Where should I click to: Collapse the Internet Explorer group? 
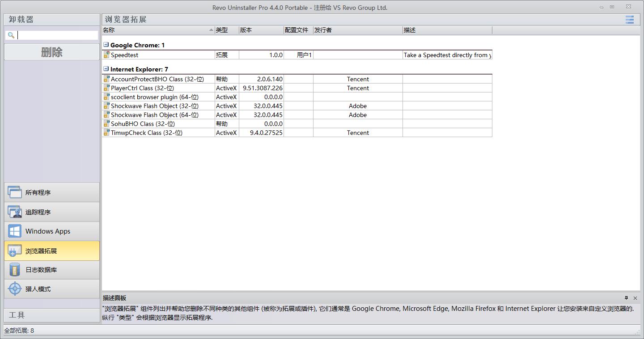106,69
